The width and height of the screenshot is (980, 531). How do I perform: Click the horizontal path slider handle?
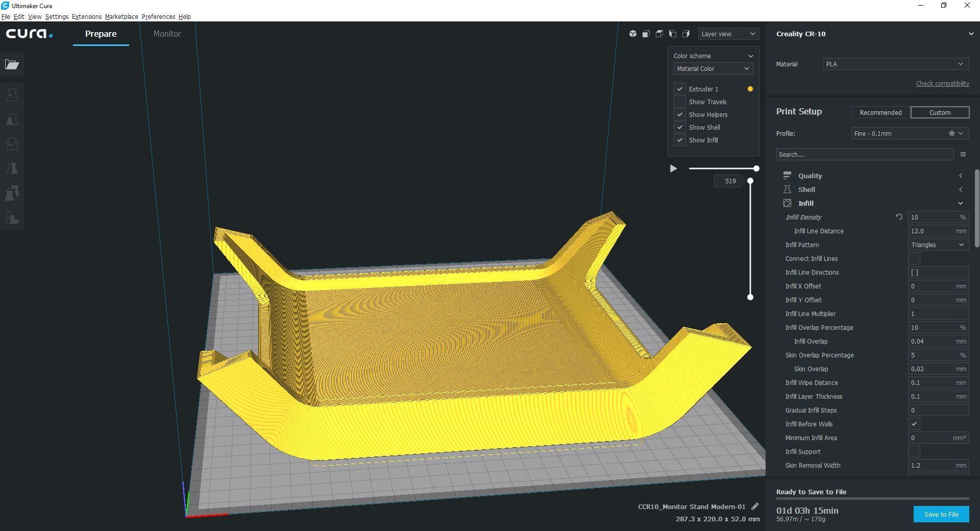coord(756,168)
